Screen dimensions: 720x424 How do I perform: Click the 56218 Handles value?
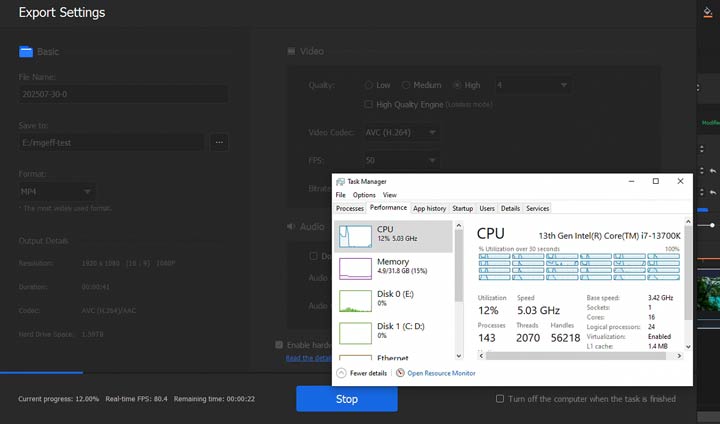[x=565, y=338]
